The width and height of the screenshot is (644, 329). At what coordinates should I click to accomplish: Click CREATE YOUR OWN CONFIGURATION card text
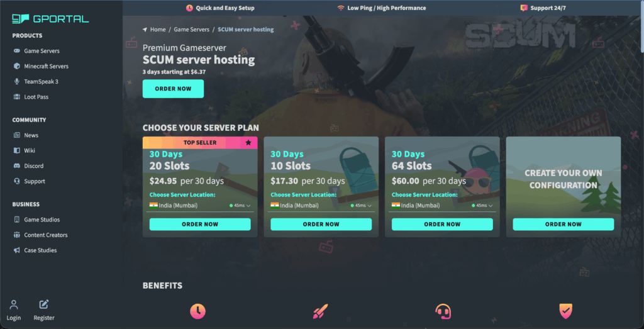click(x=563, y=179)
